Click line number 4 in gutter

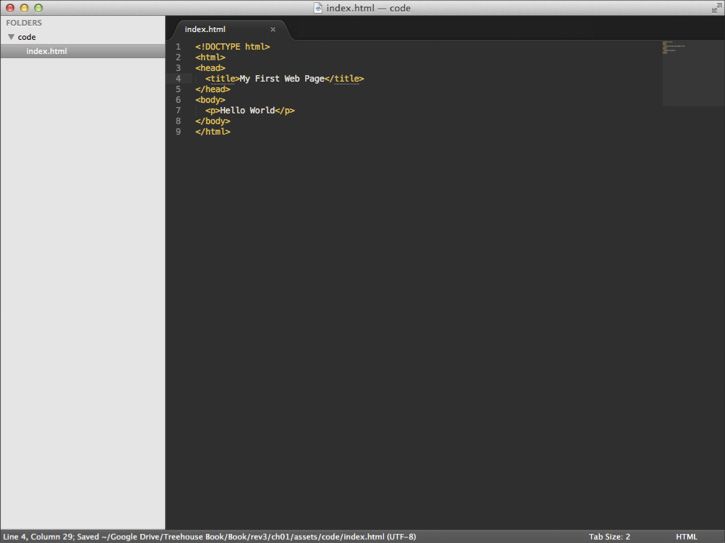pyautogui.click(x=178, y=79)
